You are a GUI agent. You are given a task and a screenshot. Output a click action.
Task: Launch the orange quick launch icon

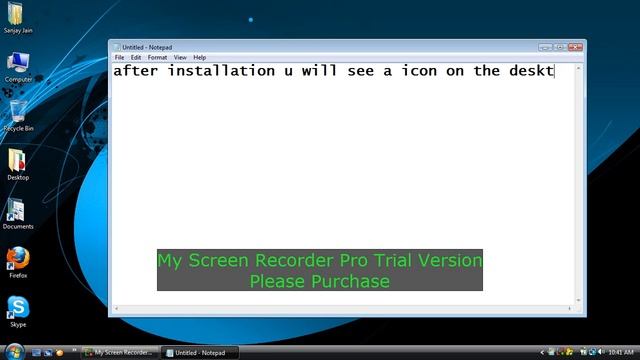click(x=60, y=352)
